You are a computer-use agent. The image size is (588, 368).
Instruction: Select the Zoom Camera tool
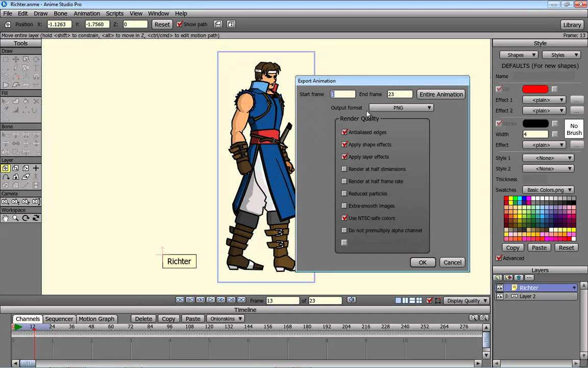pyautogui.click(x=15, y=202)
